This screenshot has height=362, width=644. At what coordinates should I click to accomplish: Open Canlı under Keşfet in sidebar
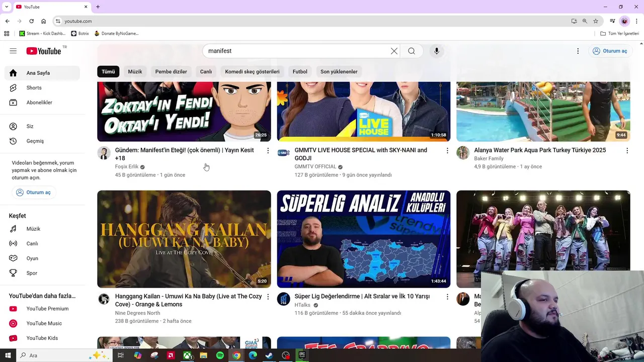coord(42,243)
